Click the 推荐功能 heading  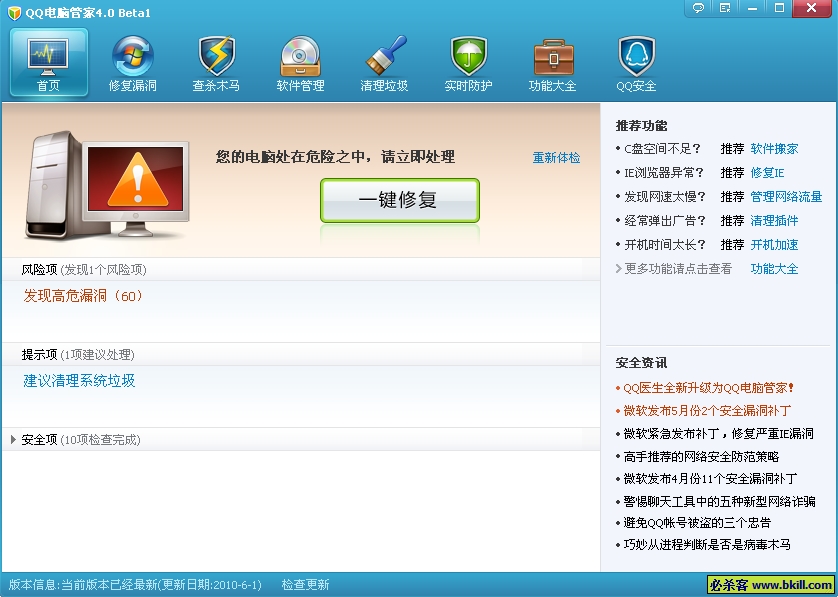click(641, 126)
